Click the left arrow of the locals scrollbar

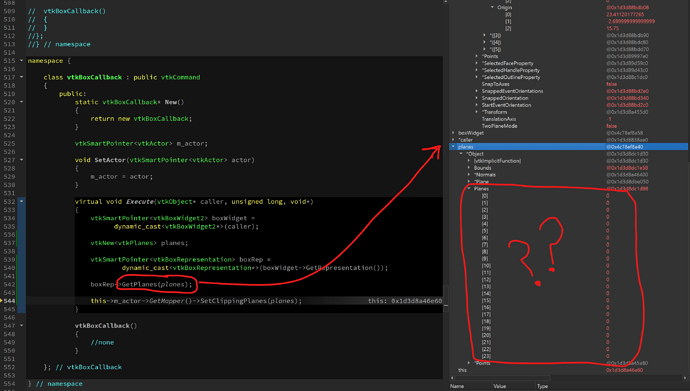coord(452,378)
